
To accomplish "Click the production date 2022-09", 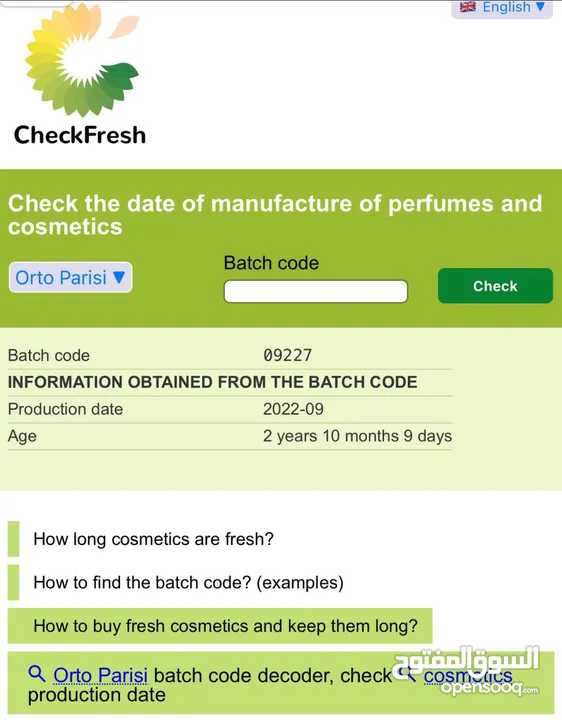I will pyautogui.click(x=293, y=409).
